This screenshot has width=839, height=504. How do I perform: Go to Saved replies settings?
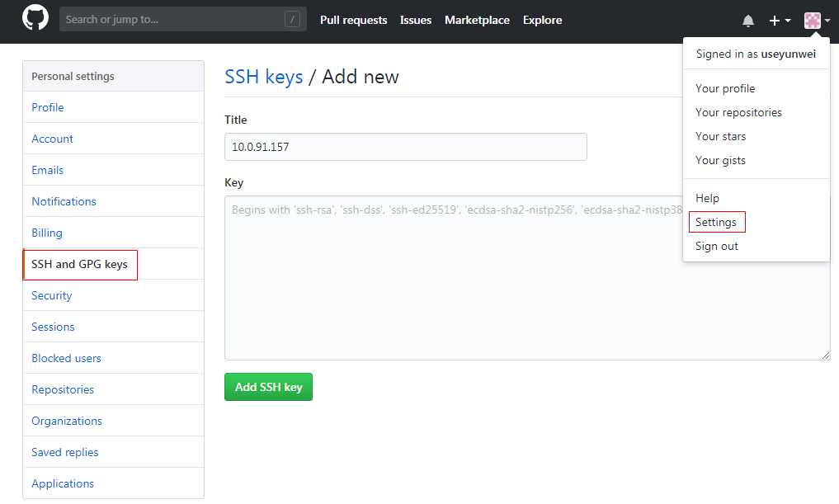pyautogui.click(x=114, y=452)
